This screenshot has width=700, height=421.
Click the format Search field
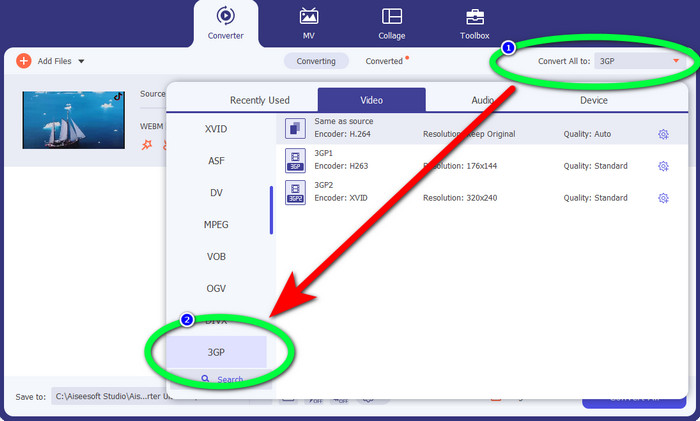pos(222,379)
